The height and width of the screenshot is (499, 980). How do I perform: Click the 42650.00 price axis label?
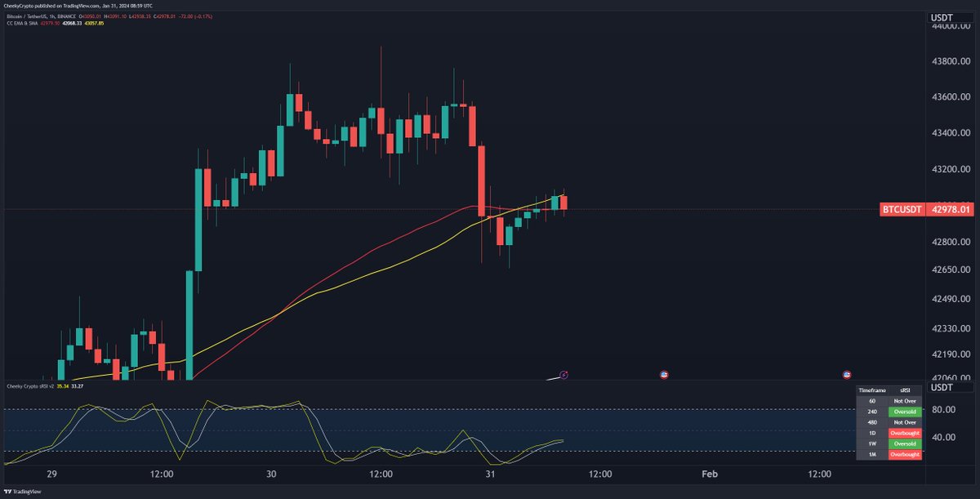(951, 270)
